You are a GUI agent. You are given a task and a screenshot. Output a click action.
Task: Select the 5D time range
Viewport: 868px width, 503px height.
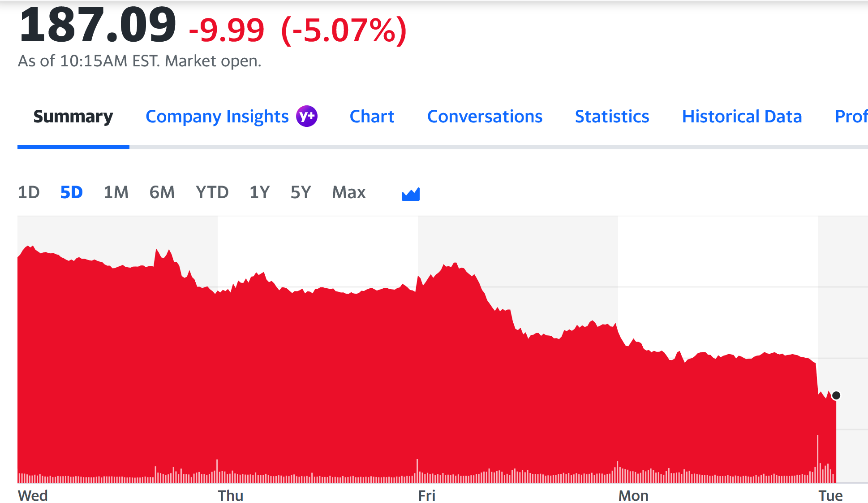[x=71, y=192]
